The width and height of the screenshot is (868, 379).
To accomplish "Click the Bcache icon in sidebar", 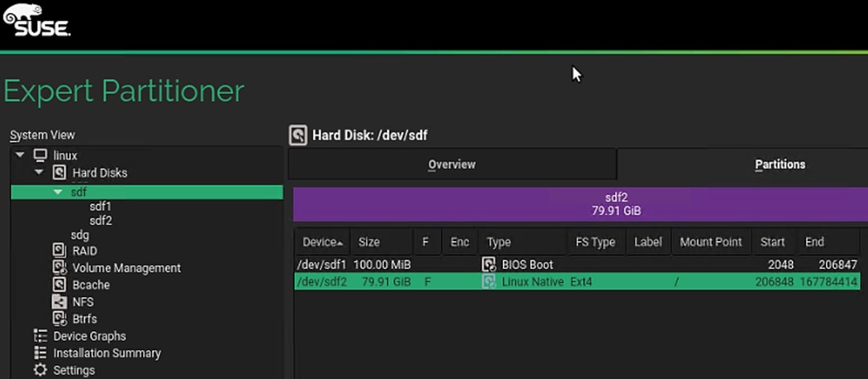I will click(59, 285).
